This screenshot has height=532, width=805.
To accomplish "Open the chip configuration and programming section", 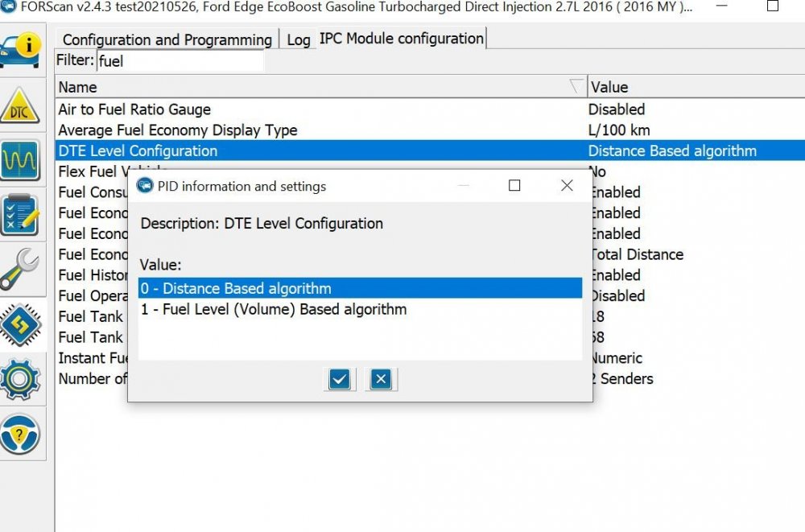I will tap(20, 324).
